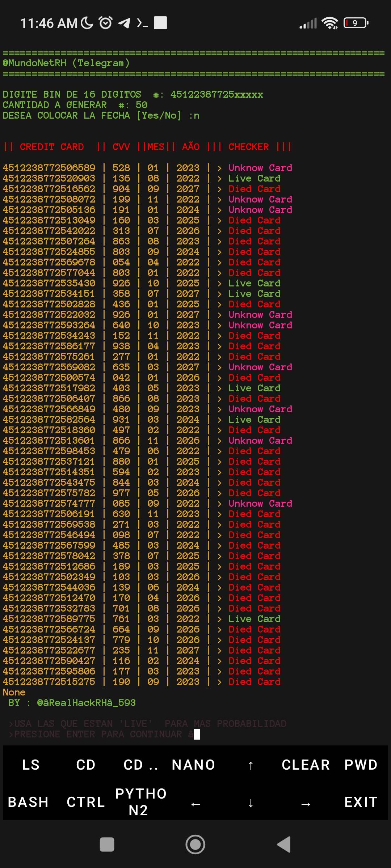391x868 pixels.
Task: Tap the CD shortcut key
Action: point(86,765)
